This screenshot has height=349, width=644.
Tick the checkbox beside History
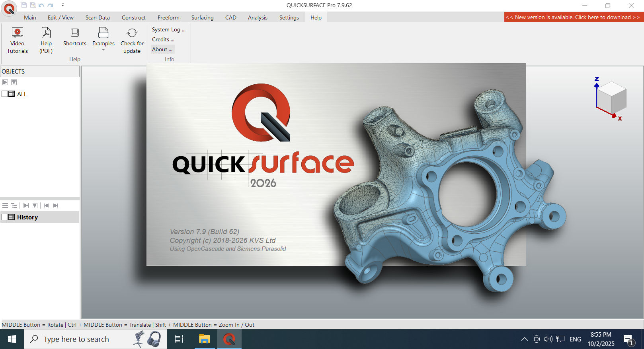click(x=5, y=217)
